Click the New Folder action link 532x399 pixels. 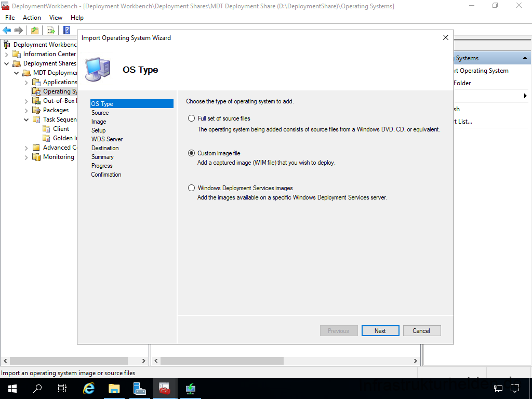pos(462,83)
